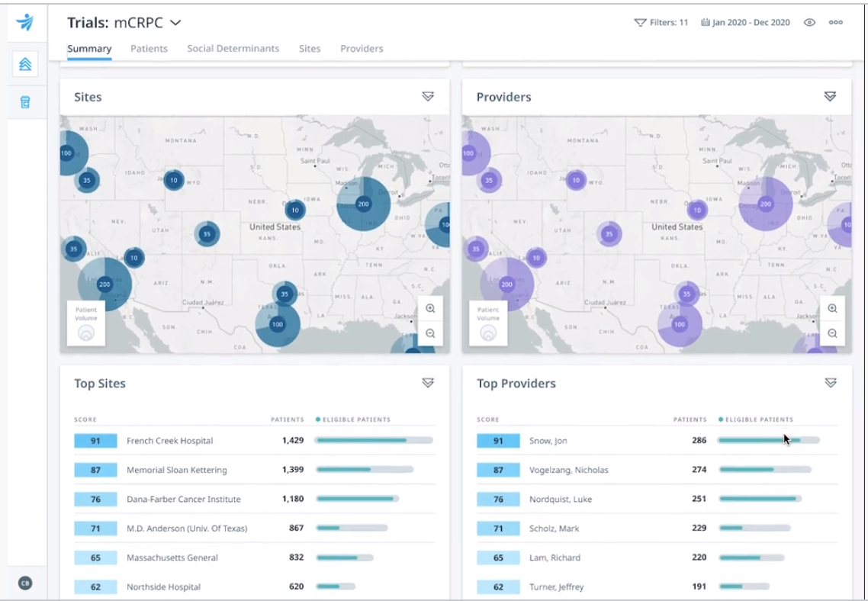Open the Jan 2020 - Dec 2020 date range picker
868x601 pixels.
coord(745,22)
